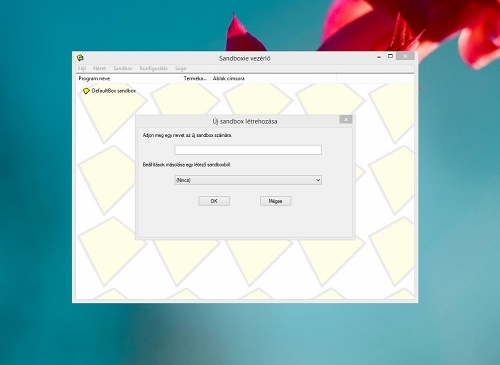500x365 pixels.
Task: Close the Új sandbox létrehozása dialog
Action: [346, 119]
